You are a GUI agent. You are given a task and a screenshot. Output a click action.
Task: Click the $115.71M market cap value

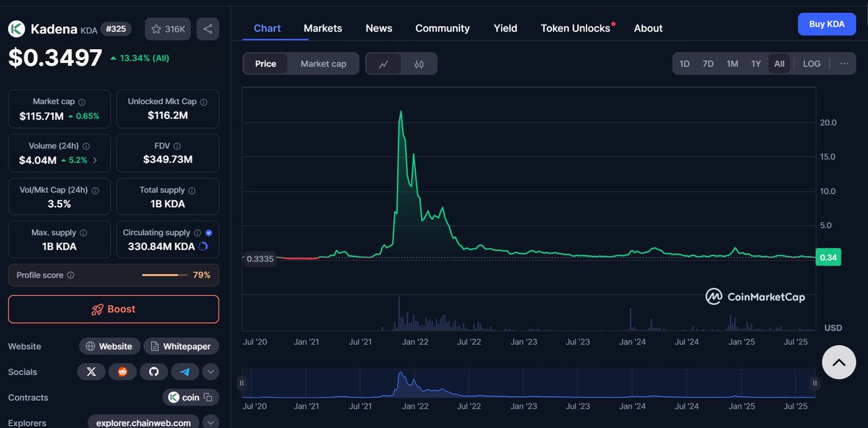point(42,116)
